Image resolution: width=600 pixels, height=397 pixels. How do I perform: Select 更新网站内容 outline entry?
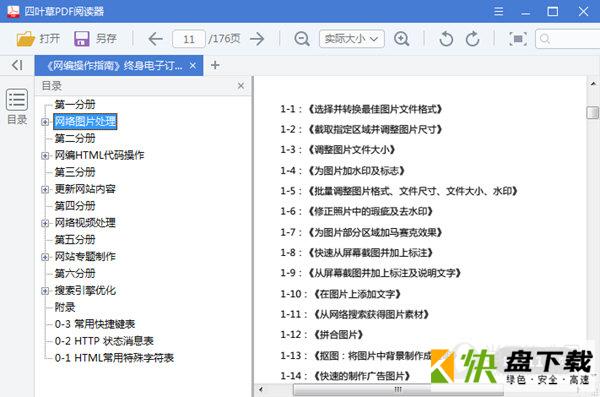coord(85,189)
